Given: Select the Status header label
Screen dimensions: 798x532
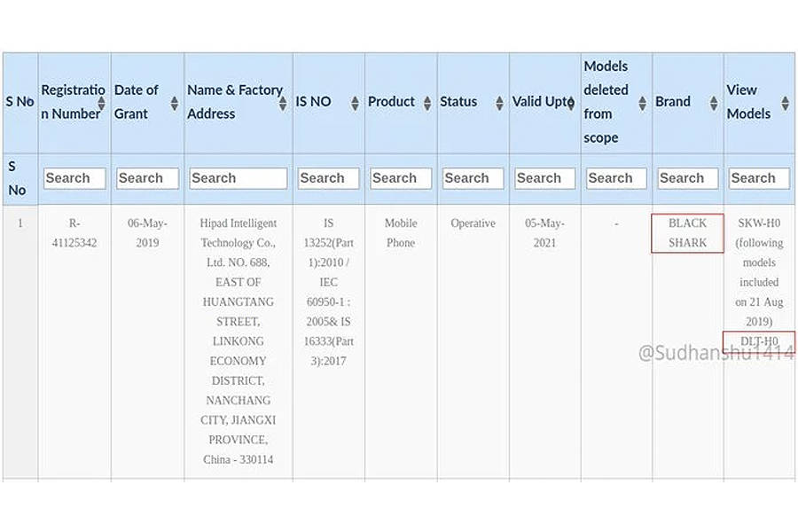Looking at the screenshot, I should [458, 102].
